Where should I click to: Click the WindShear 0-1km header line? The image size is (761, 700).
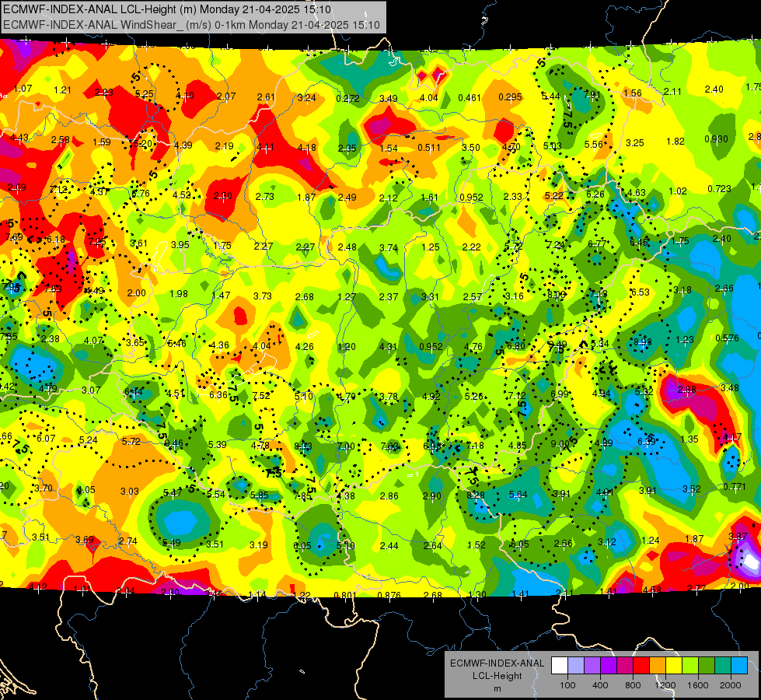(x=191, y=25)
